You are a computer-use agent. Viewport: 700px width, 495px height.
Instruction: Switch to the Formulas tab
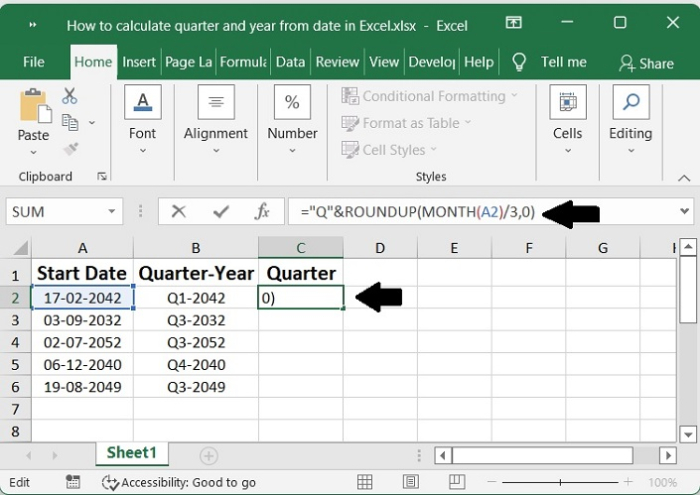[243, 62]
